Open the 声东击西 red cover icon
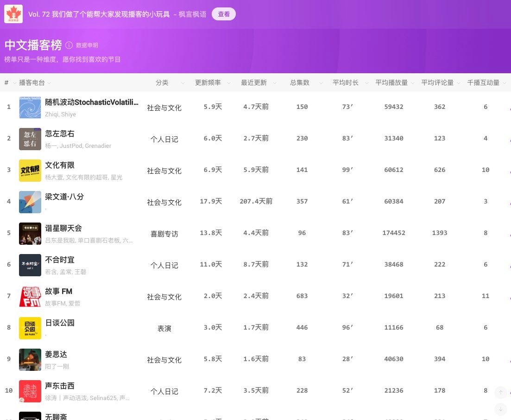The width and height of the screenshot is (511, 420). tap(30, 391)
